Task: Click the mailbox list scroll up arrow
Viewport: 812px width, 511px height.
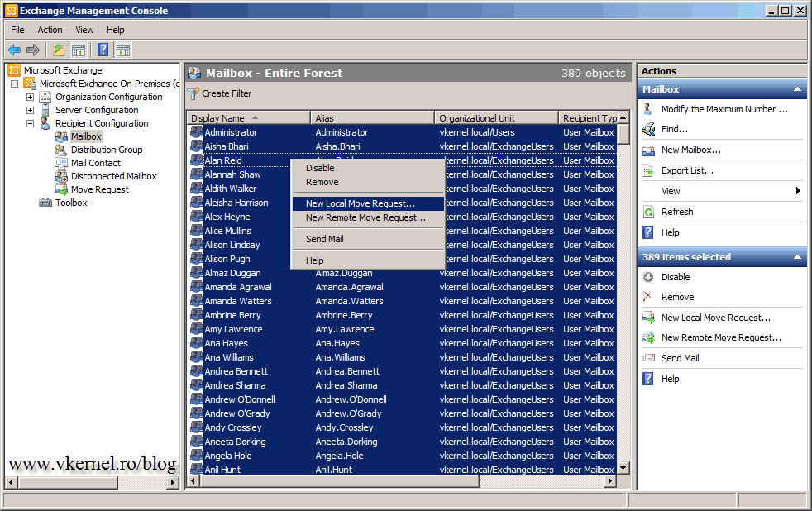Action: [x=623, y=117]
